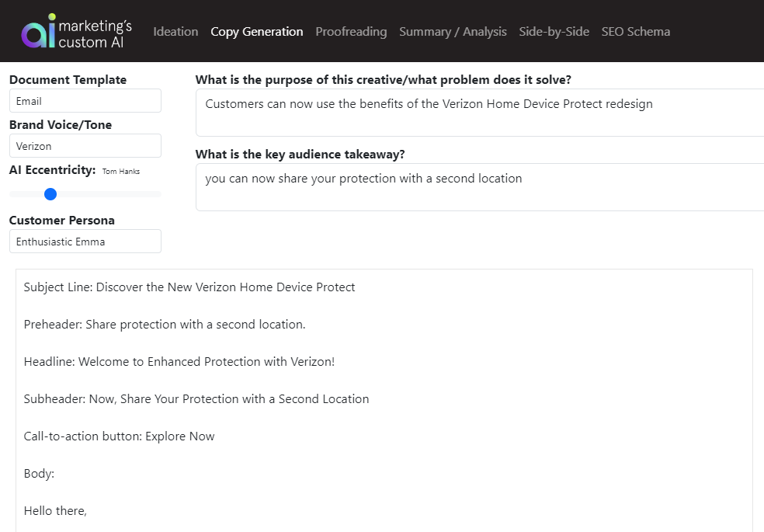This screenshot has width=764, height=532.
Task: Open Customer Persona dropdown showing Enthusiastic Emma
Action: pyautogui.click(x=85, y=242)
